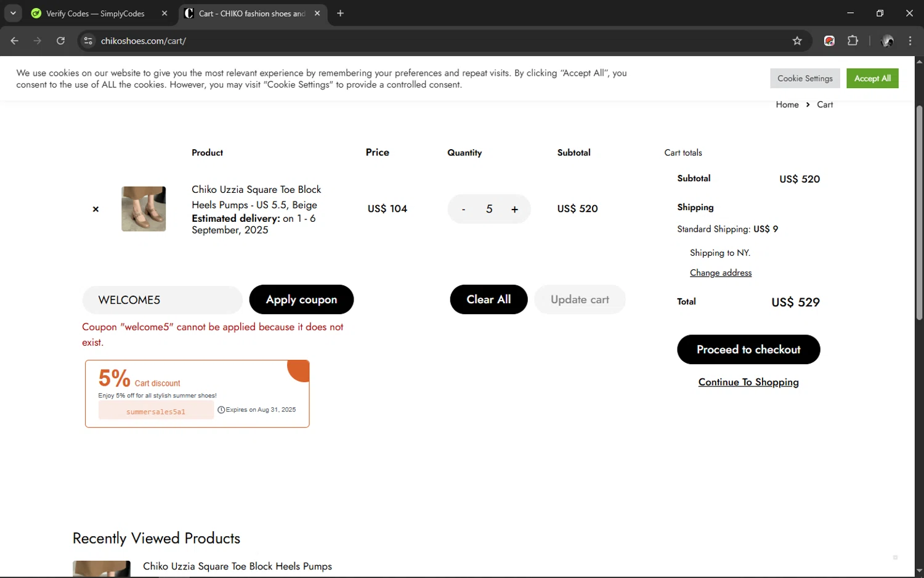Open the Chrome three-dot menu

pyautogui.click(x=910, y=41)
